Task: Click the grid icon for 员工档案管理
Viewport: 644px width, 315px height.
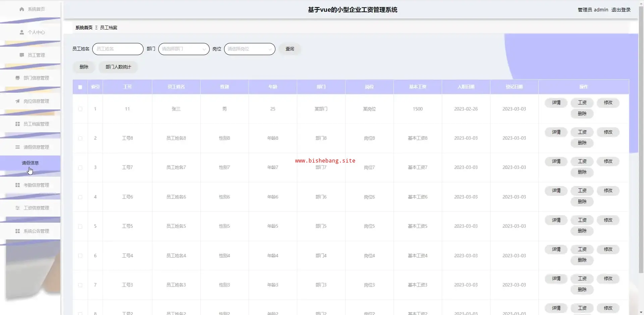Action: 17,124
